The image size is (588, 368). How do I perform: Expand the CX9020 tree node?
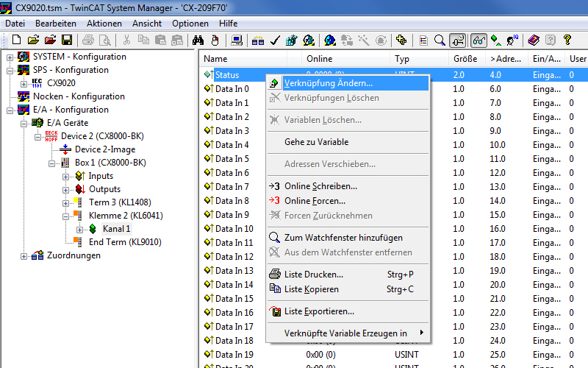click(24, 84)
